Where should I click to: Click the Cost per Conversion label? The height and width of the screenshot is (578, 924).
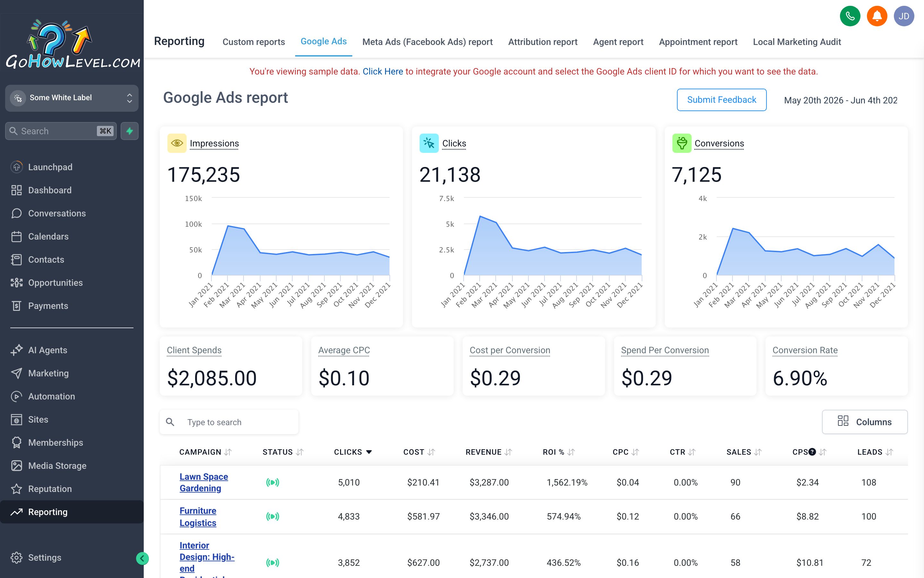[510, 350]
